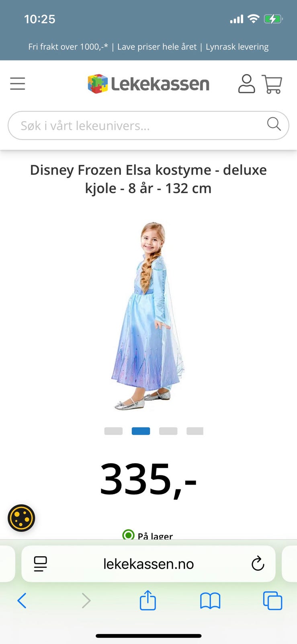Open the user account icon

(246, 84)
